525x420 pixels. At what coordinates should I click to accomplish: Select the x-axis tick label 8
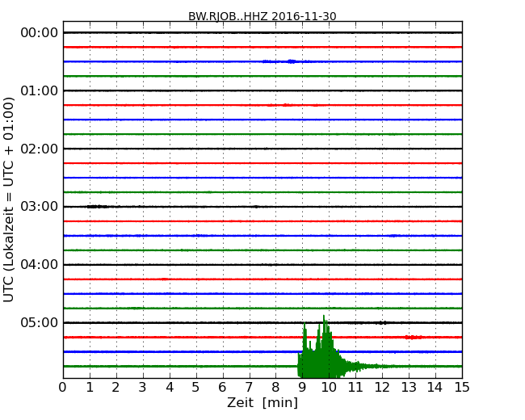(x=275, y=388)
